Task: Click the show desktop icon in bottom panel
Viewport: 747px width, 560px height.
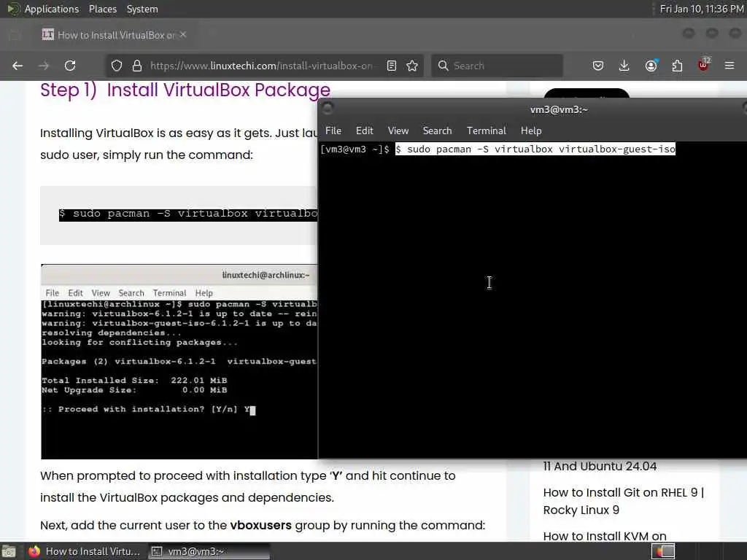Action: coord(9,551)
